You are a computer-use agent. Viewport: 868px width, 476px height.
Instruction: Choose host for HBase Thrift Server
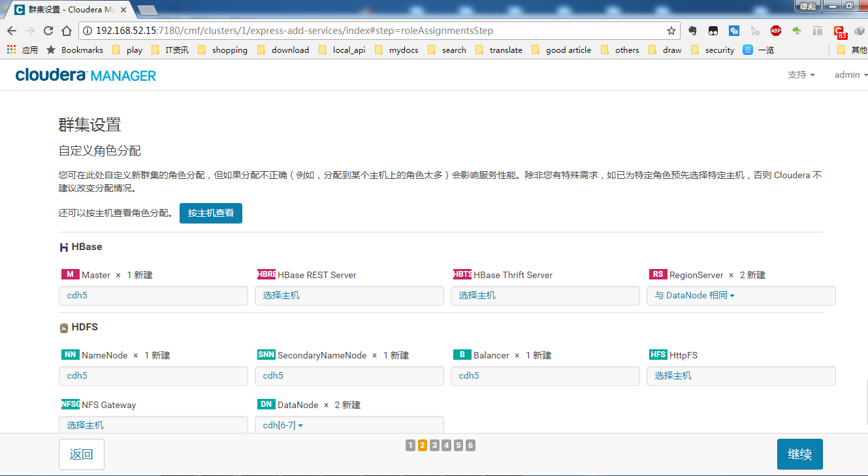545,295
